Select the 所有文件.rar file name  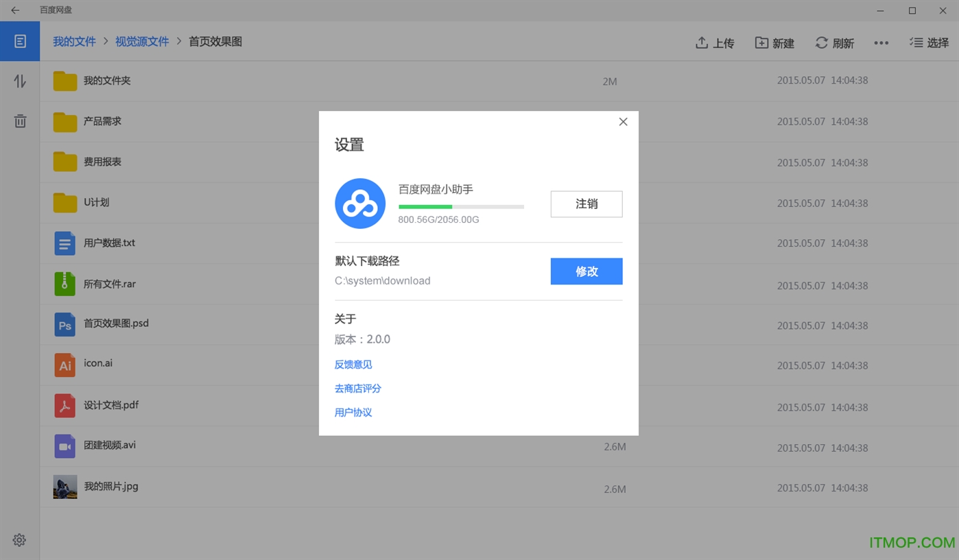[109, 284]
